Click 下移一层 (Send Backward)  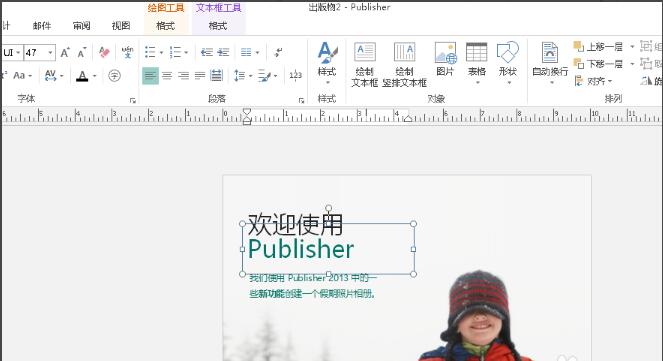tap(598, 64)
